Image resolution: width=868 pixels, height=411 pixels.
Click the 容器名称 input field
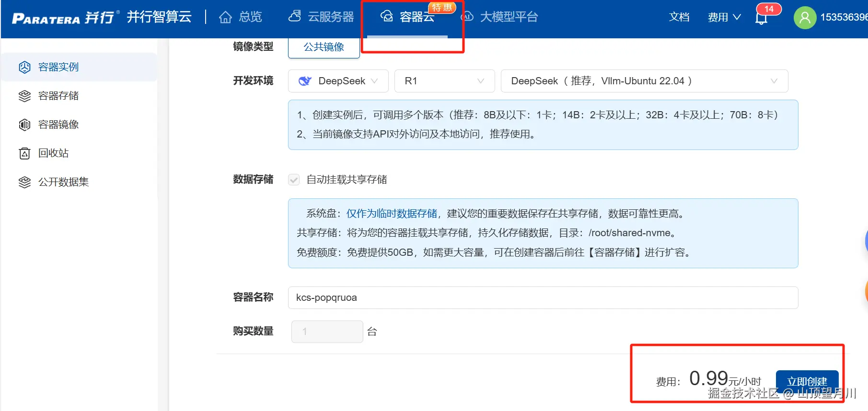tap(543, 297)
